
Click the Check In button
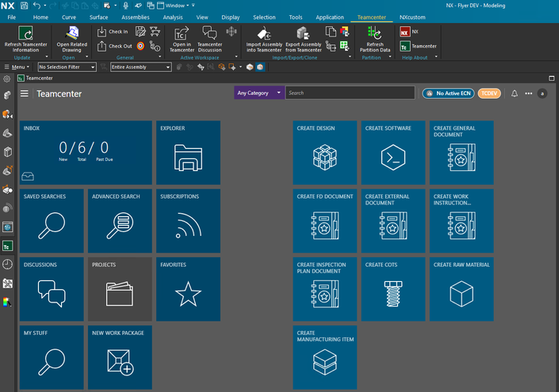click(x=113, y=32)
